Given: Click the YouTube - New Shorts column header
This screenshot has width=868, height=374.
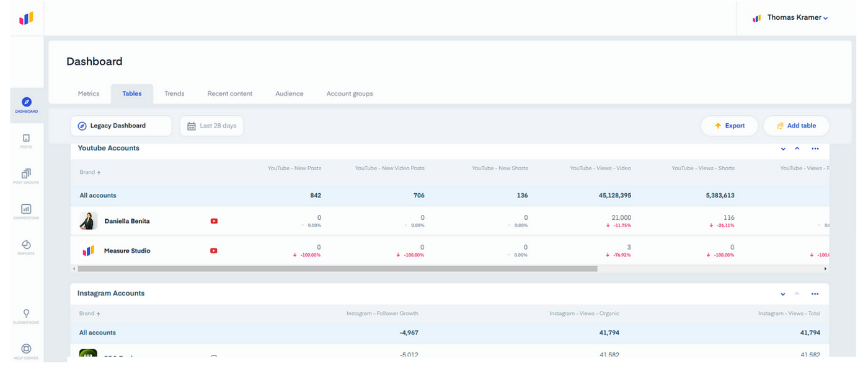Looking at the screenshot, I should [x=500, y=168].
